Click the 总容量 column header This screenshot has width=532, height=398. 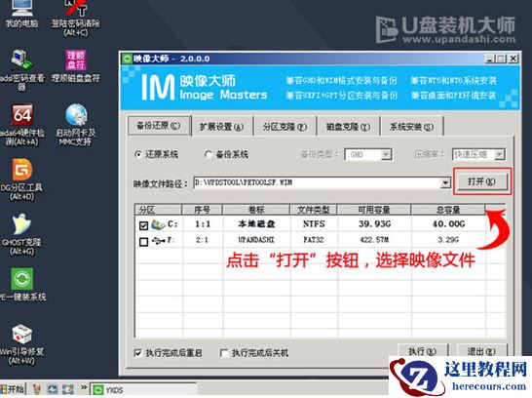coord(448,210)
